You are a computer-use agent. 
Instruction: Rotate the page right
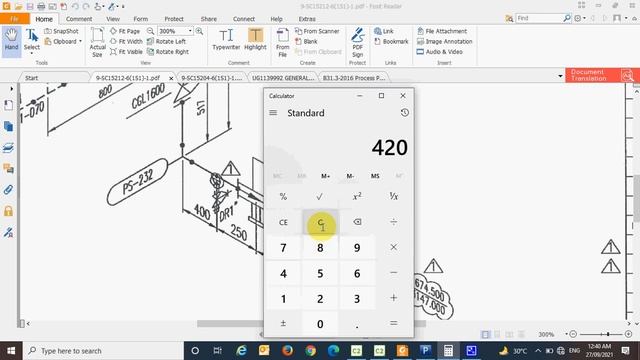168,52
